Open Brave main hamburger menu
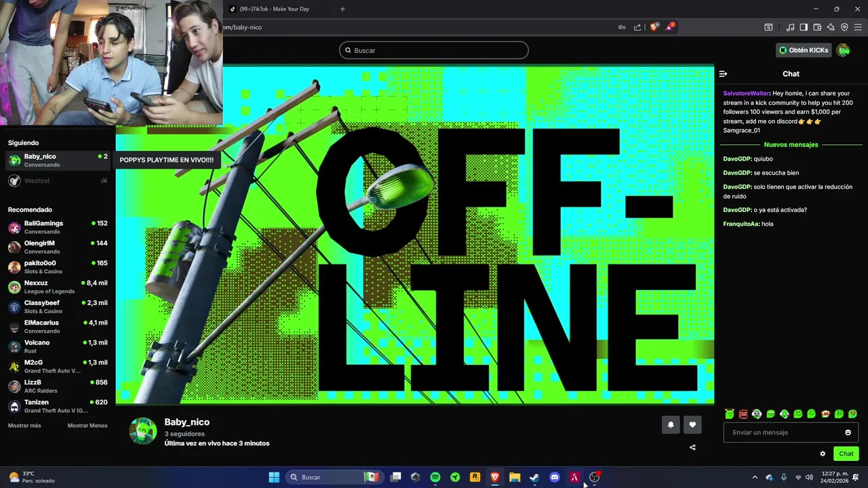This screenshot has height=488, width=868. point(858,27)
